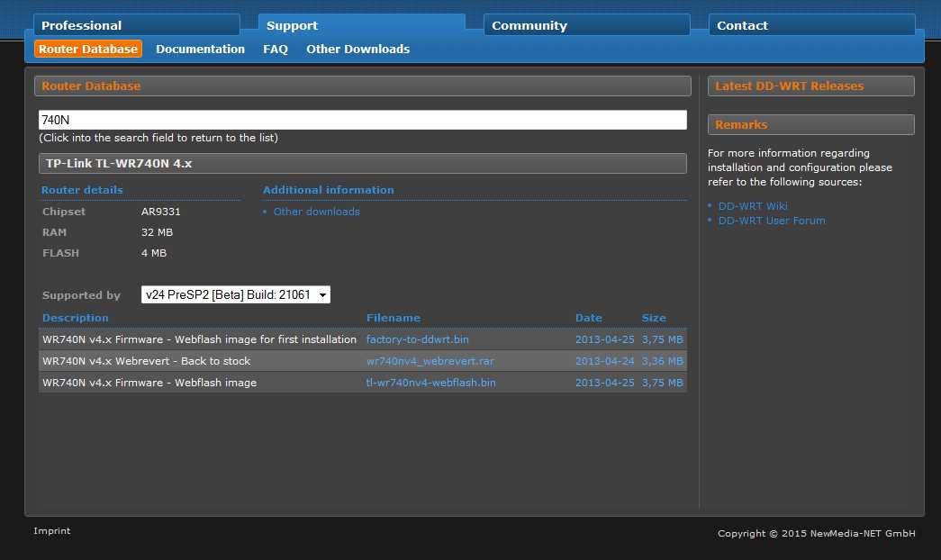This screenshot has width=941, height=560.
Task: Click the Filename column header
Action: pyautogui.click(x=394, y=318)
